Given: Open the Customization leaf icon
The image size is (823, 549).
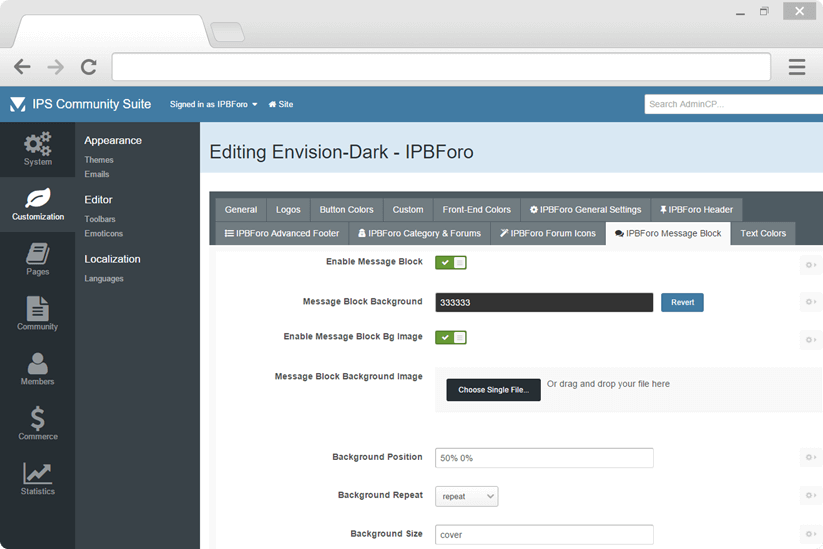Looking at the screenshot, I should (38, 198).
